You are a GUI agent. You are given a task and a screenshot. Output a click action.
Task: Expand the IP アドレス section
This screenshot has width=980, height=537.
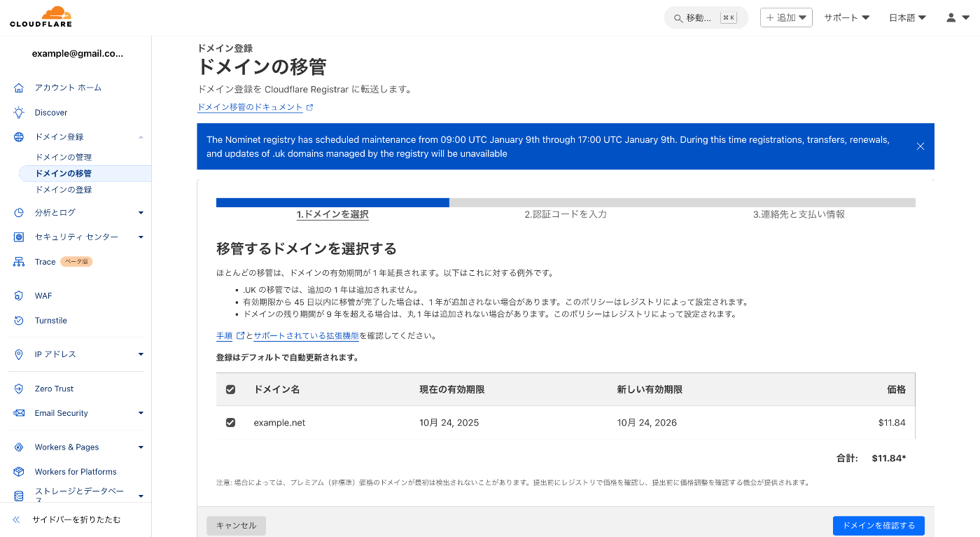coord(141,354)
